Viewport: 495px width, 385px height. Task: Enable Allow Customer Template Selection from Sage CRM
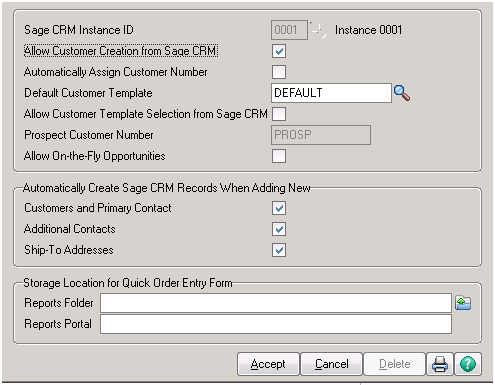point(279,114)
